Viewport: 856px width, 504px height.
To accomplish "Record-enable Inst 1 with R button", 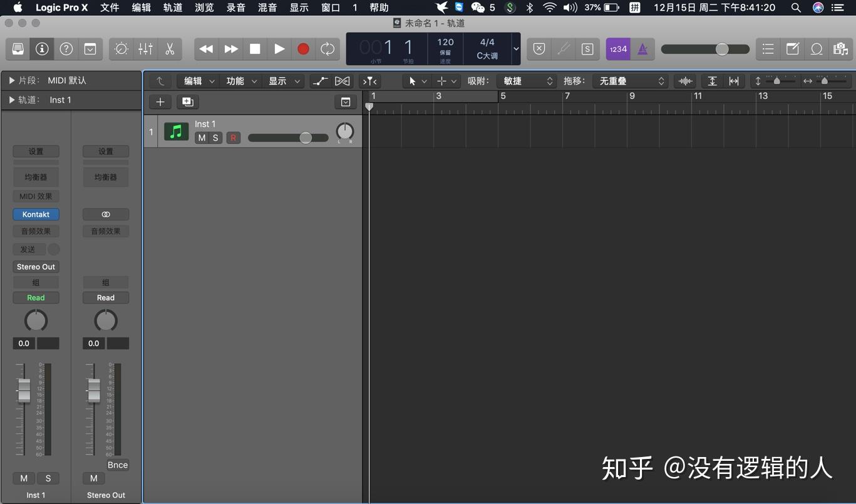I will point(233,138).
